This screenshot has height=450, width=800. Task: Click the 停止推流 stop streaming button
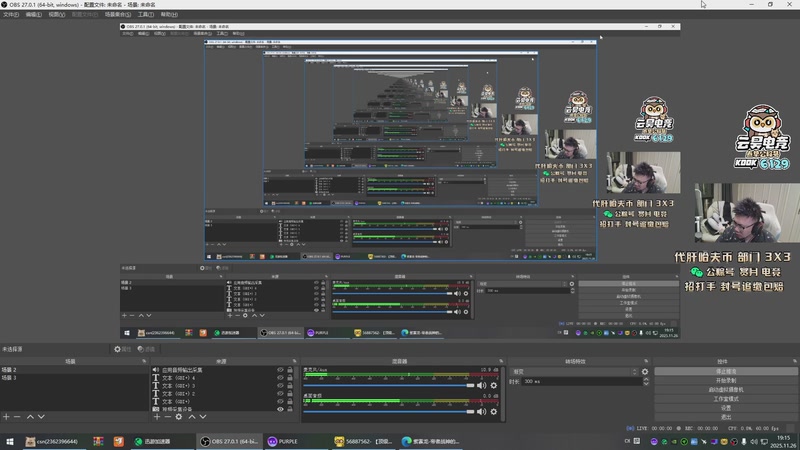coord(726,371)
